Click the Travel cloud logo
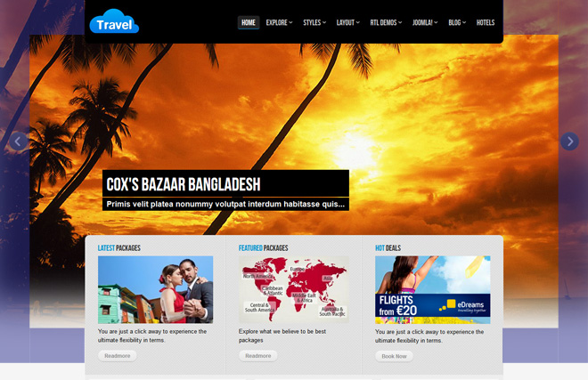This screenshot has height=380, width=588. 114,21
